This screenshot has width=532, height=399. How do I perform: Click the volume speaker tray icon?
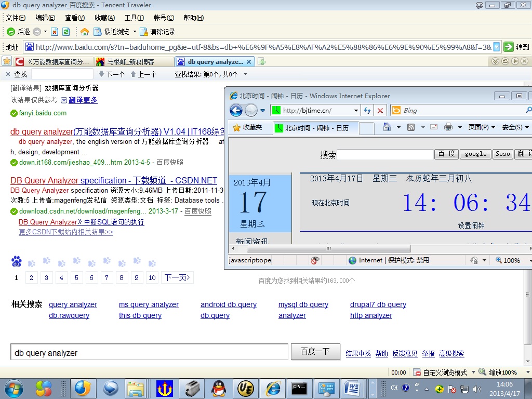click(x=477, y=389)
